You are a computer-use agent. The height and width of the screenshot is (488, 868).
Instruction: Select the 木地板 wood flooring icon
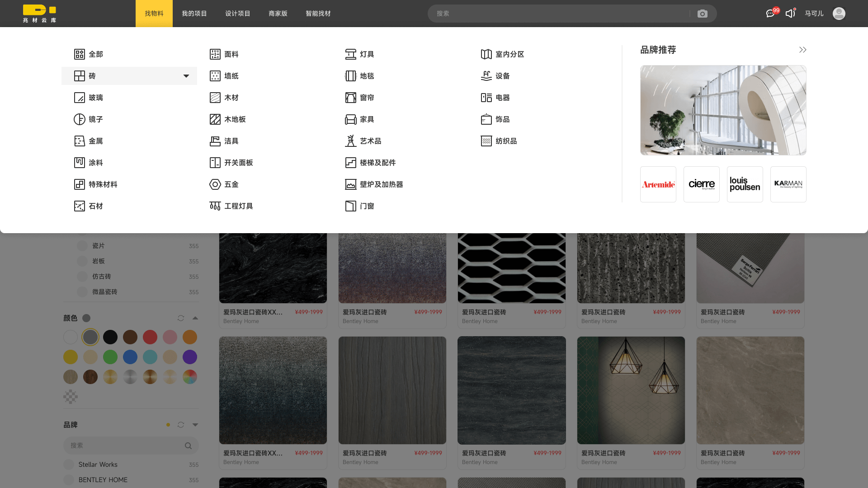tap(215, 119)
